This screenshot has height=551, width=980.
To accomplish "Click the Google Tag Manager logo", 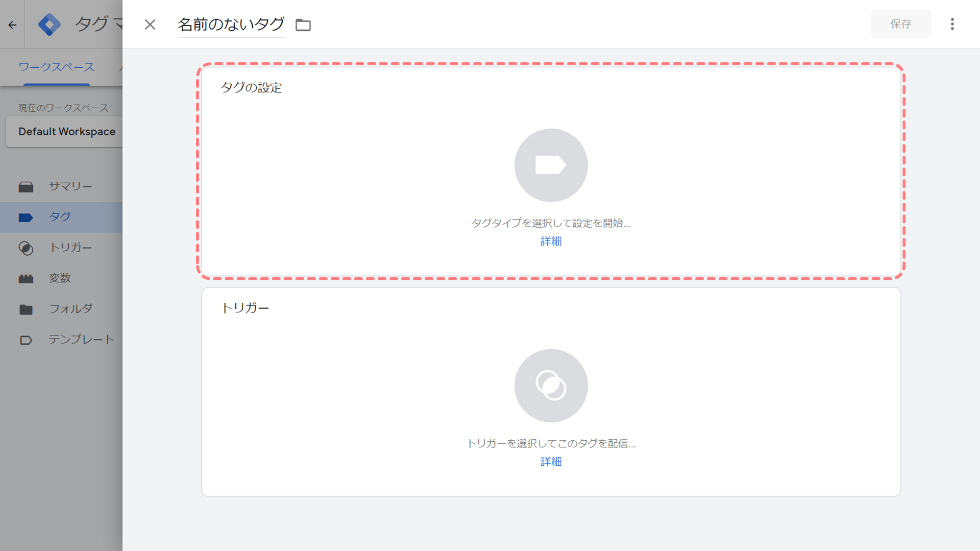I will click(x=49, y=24).
